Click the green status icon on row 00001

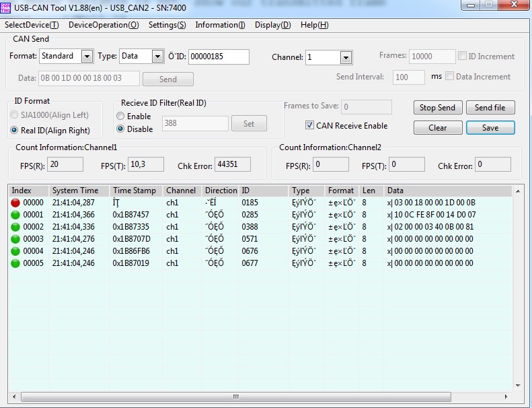(x=15, y=215)
